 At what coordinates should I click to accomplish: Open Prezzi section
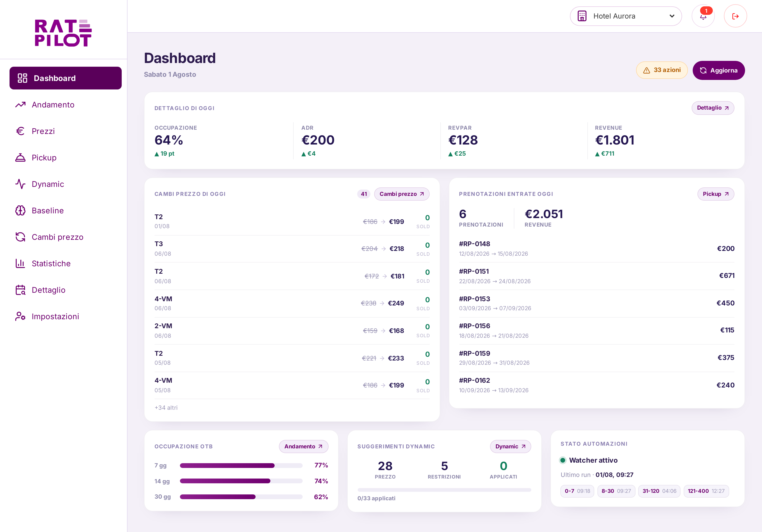pyautogui.click(x=65, y=131)
